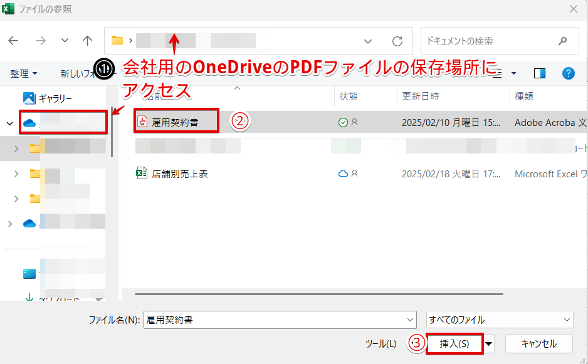Dismiss the dialog with キャンセル

538,343
